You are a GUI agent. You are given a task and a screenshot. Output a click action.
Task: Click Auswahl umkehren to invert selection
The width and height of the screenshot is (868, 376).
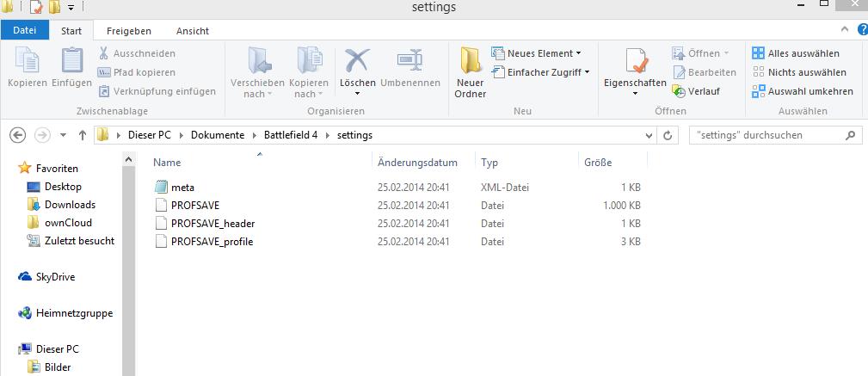tap(802, 91)
